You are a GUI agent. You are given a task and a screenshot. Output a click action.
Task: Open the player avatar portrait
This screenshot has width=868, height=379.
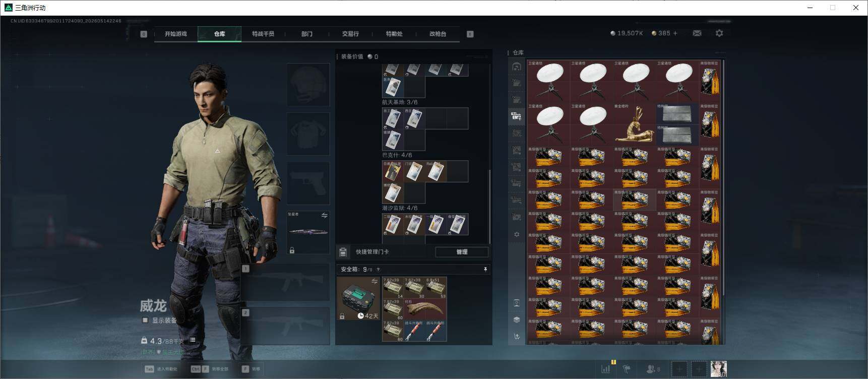718,369
